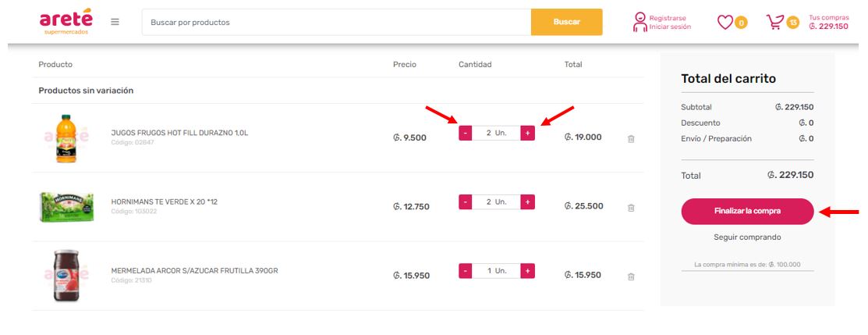The height and width of the screenshot is (335, 868).
Task: Remove Hornimans Te Verde with trash icon
Action: [x=631, y=208]
